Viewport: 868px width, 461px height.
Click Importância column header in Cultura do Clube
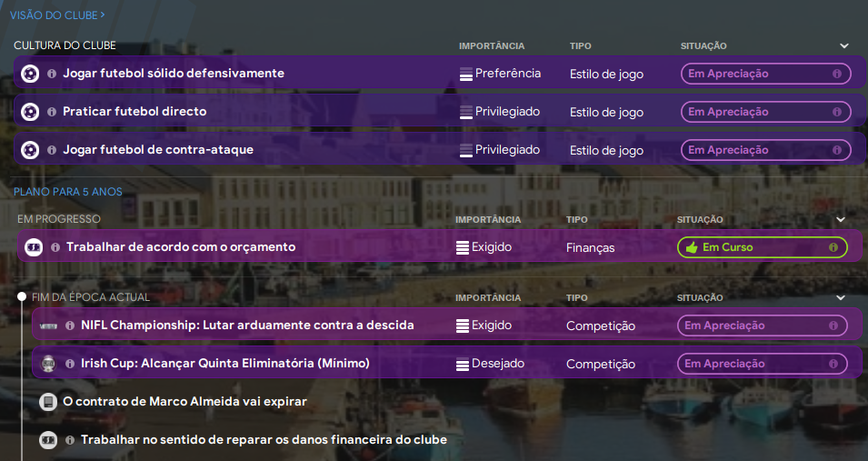click(492, 46)
